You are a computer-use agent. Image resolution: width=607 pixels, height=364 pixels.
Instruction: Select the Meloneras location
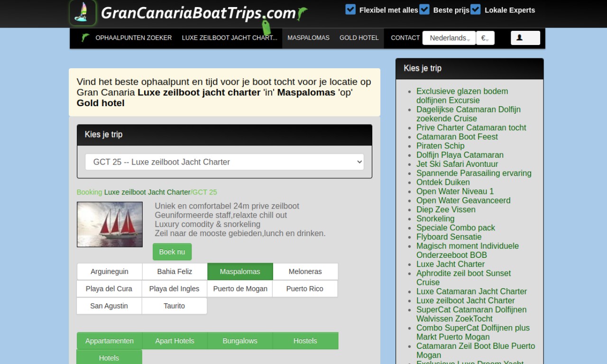click(305, 272)
